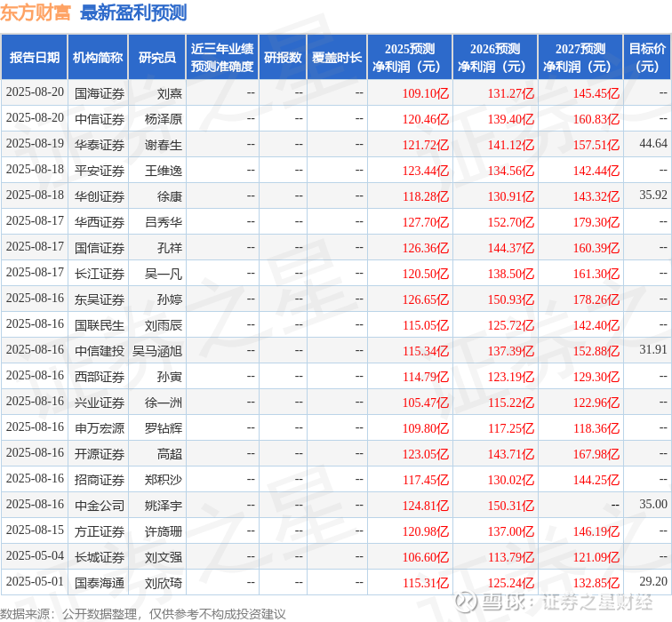Image resolution: width=672 pixels, height=622 pixels.
Task: Select the 华泰证券 institution cell
Action: (100, 145)
